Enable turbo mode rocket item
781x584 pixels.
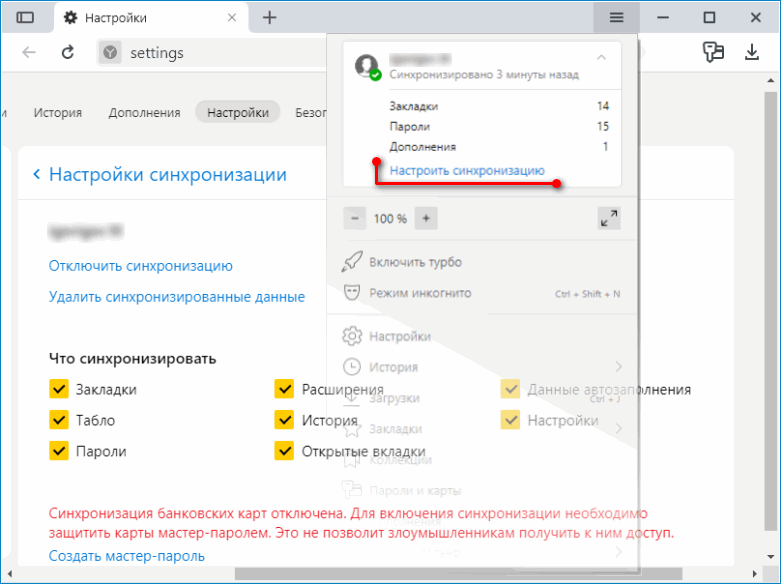pyautogui.click(x=415, y=262)
